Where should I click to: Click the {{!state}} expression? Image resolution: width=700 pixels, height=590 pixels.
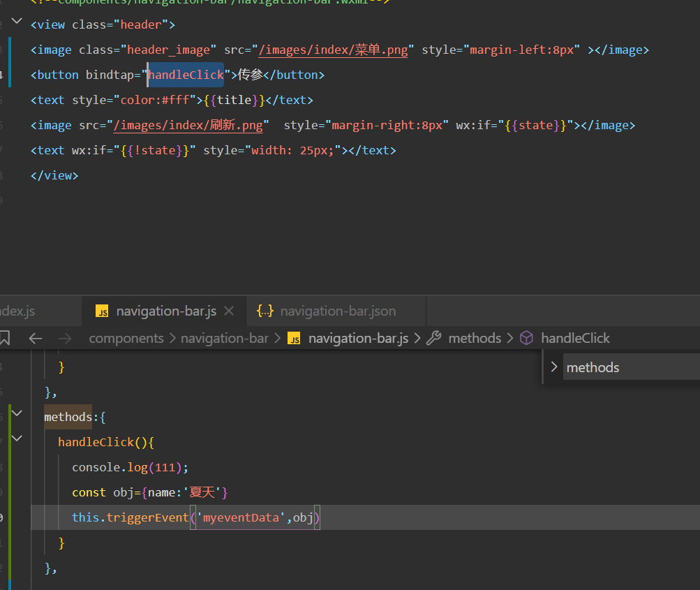tap(154, 151)
